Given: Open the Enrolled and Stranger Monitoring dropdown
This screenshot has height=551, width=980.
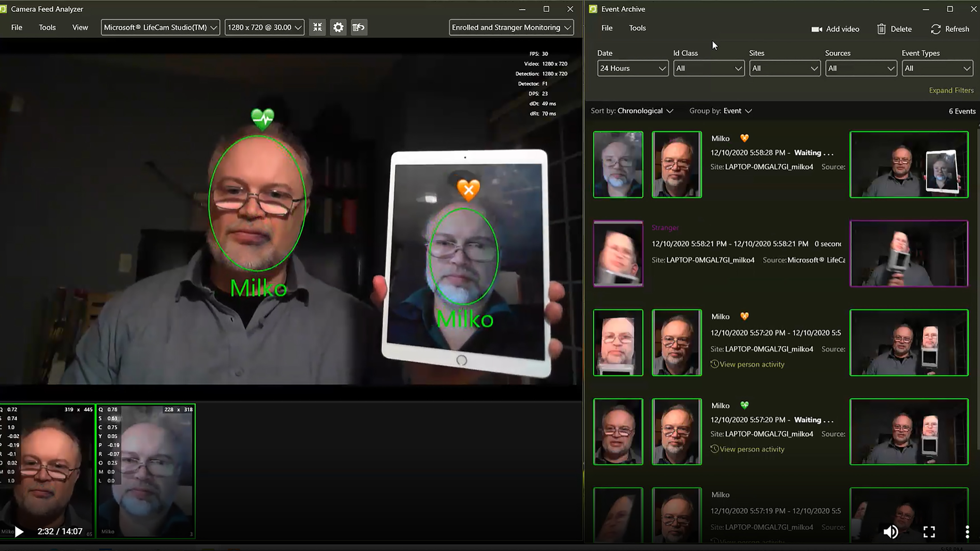Looking at the screenshot, I should click(x=511, y=27).
